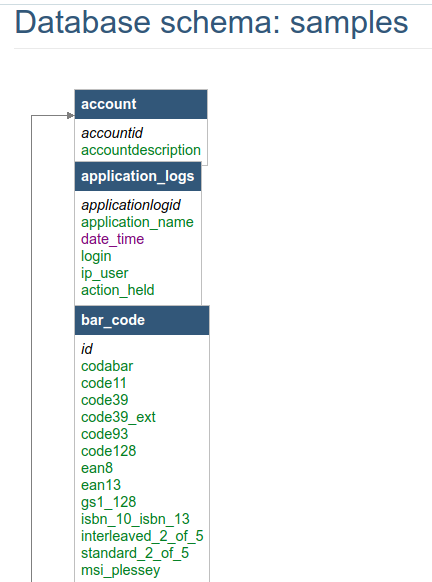Image resolution: width=432 pixels, height=582 pixels.
Task: Select the login column
Action: coord(96,256)
